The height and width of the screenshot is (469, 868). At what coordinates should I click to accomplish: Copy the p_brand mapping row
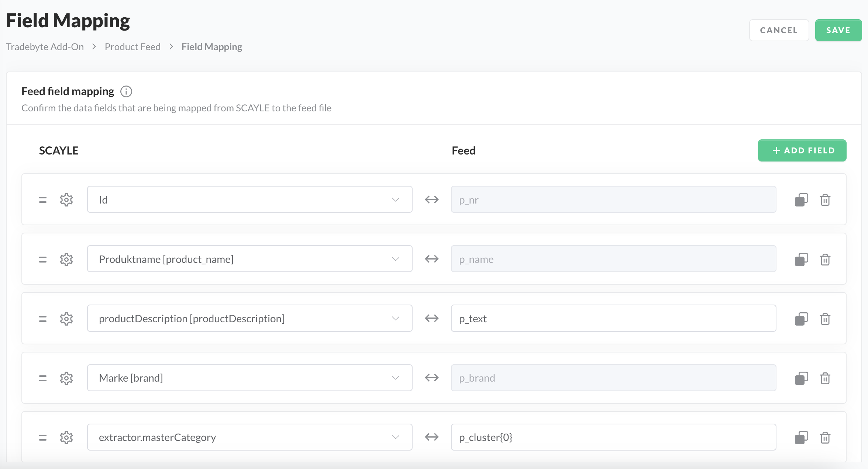[x=801, y=378]
